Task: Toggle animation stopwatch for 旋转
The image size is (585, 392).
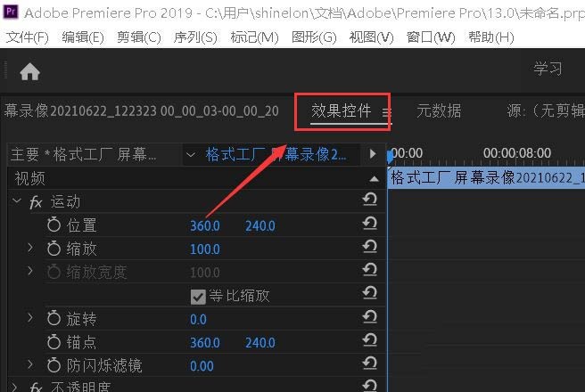Action: pos(54,318)
